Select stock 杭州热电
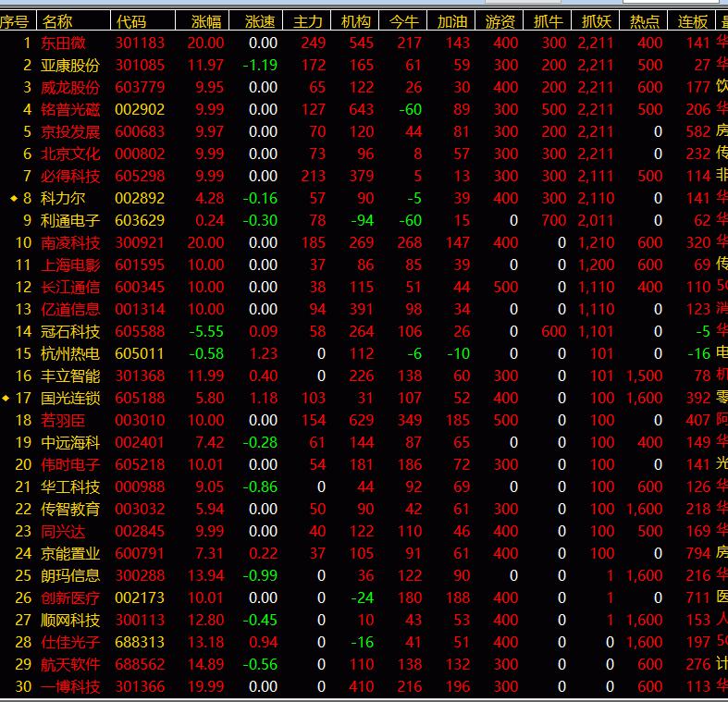Image resolution: width=728 pixels, height=702 pixels. tap(70, 354)
